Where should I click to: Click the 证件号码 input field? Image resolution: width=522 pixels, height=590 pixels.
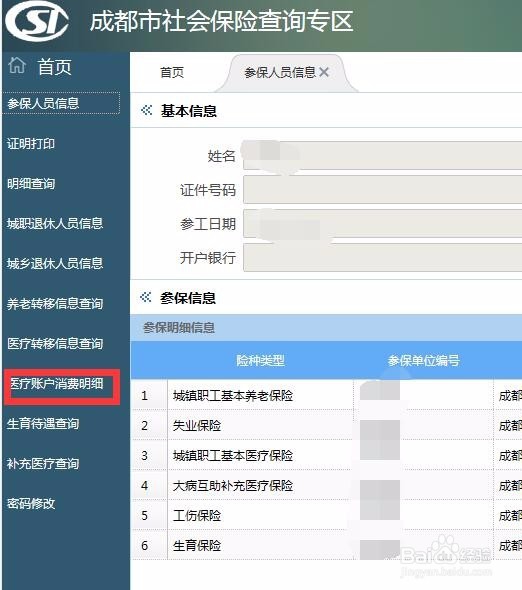coord(382,190)
